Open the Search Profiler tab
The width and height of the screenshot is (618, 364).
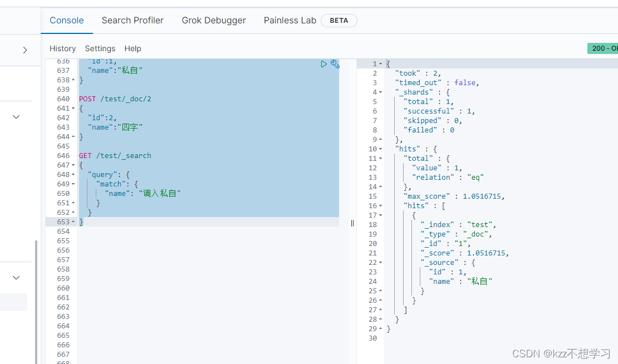(133, 21)
